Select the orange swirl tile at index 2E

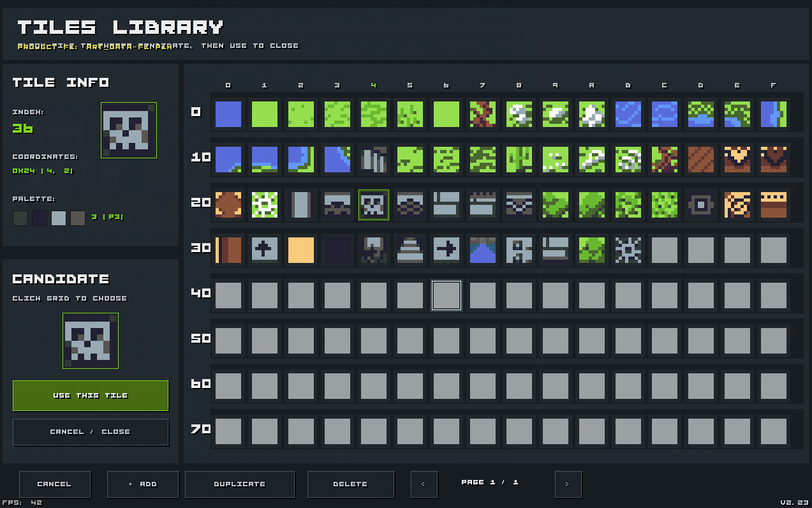(737, 205)
